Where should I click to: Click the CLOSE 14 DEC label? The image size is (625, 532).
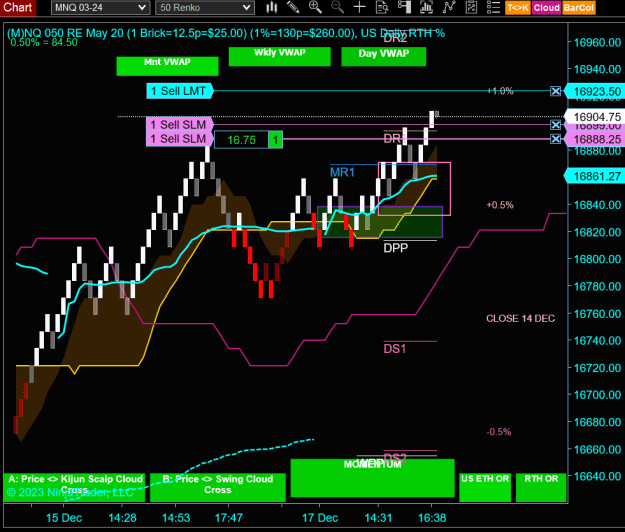pos(520,318)
